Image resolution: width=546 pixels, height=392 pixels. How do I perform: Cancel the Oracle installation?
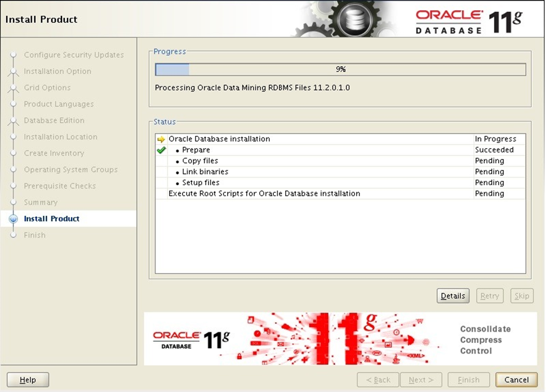tap(516, 380)
